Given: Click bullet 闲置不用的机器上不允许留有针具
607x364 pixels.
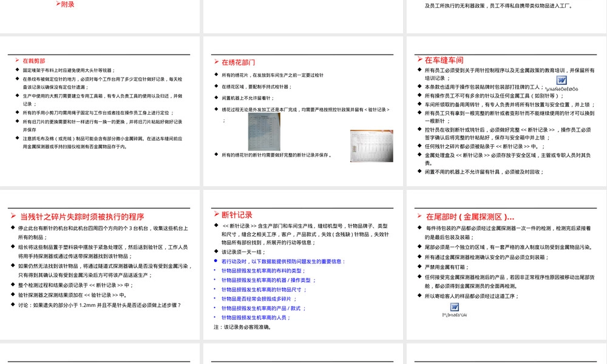Looking at the screenshot, I should point(484,172).
